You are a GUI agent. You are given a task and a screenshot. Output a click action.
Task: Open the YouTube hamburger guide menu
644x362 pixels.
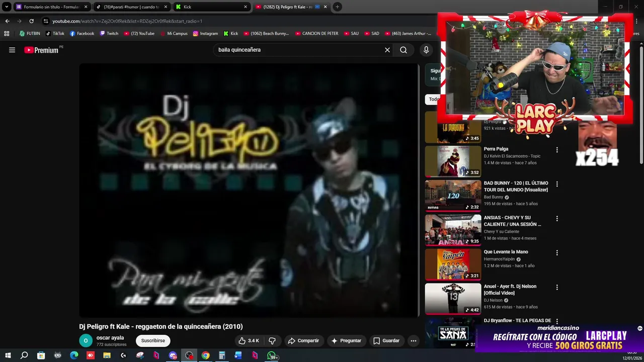coord(12,50)
